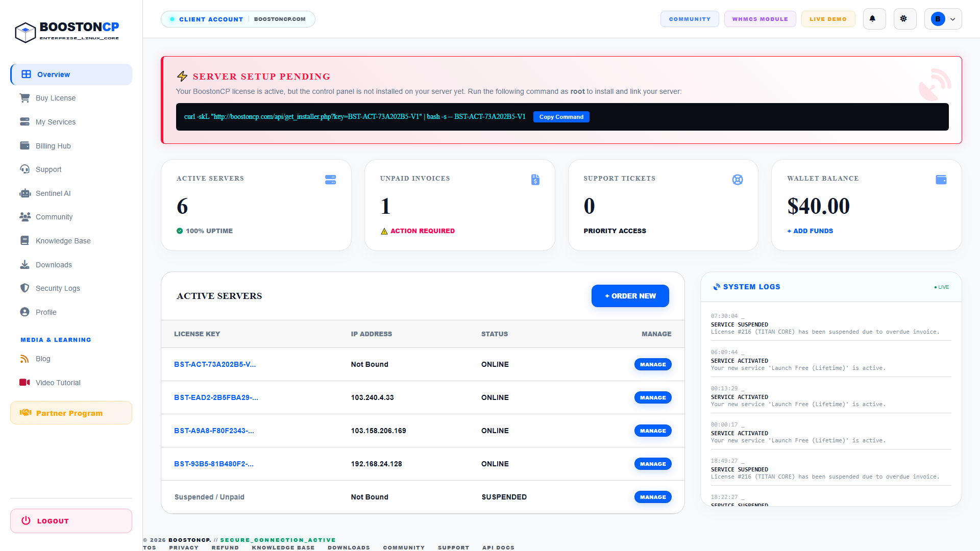Click the Wallet Balance wallet icon
The height and width of the screenshot is (551, 980).
(941, 180)
